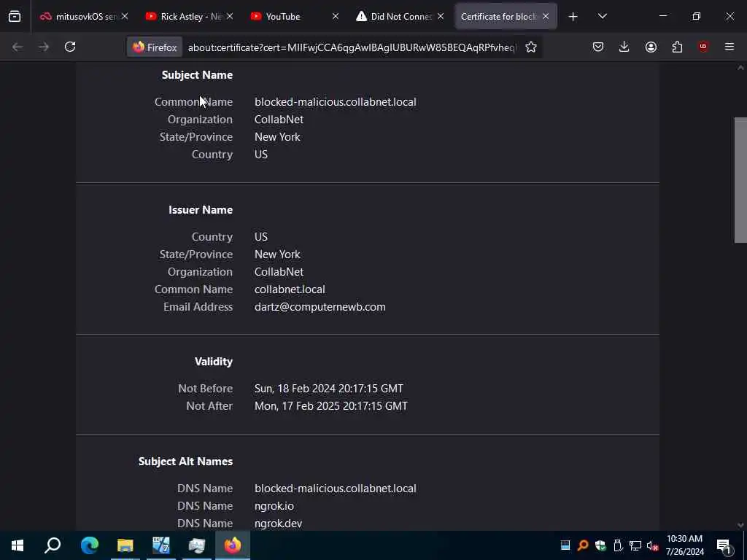Select the Certificate for blocked tab
The width and height of the screenshot is (747, 560).
(x=506, y=16)
